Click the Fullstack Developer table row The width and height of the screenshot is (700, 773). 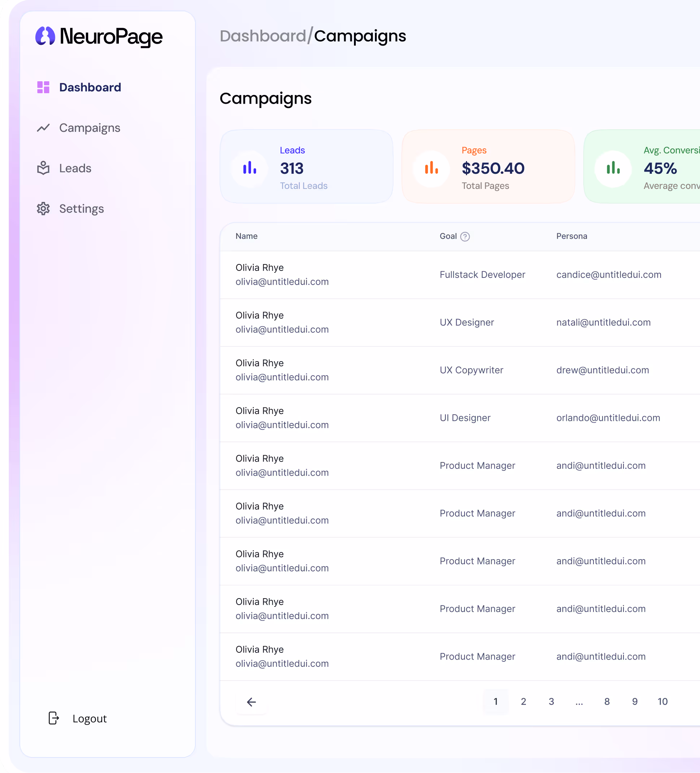pos(482,275)
